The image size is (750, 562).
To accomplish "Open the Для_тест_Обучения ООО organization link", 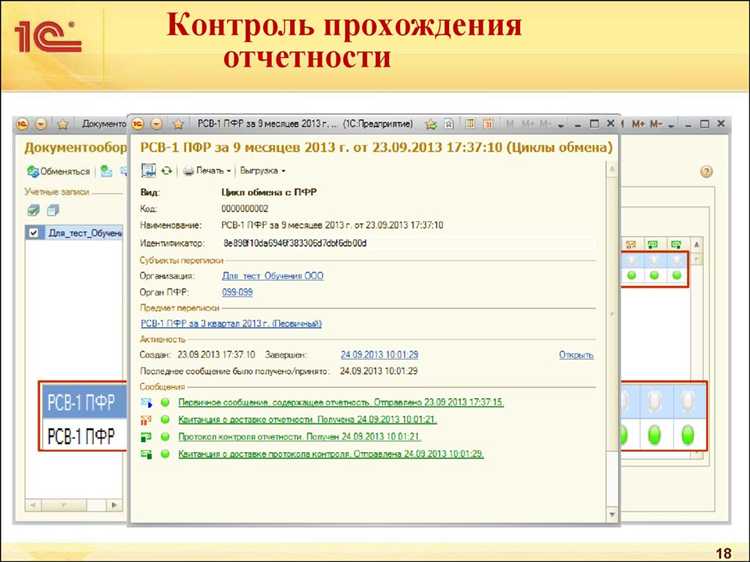I will point(273,276).
